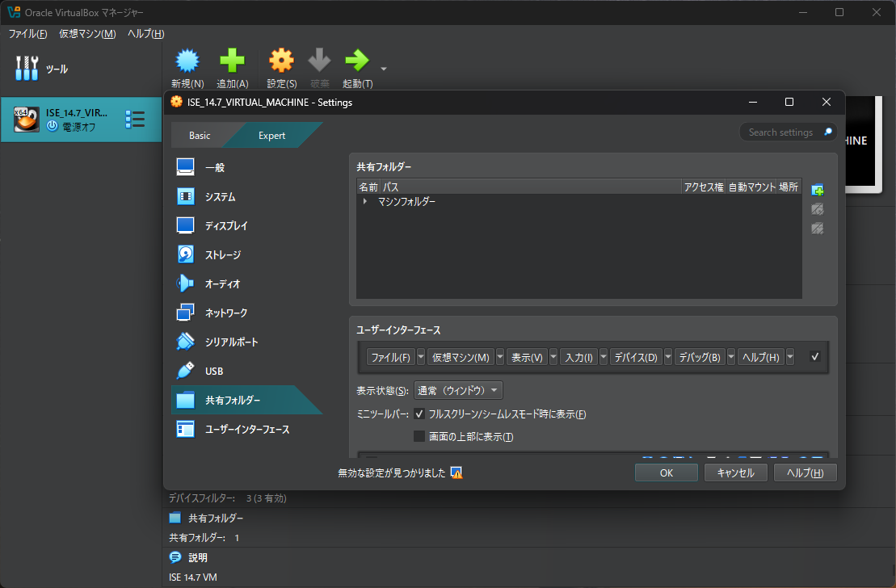
Task: Open the ファイル(F) menu in menu bar
Action: click(x=27, y=34)
